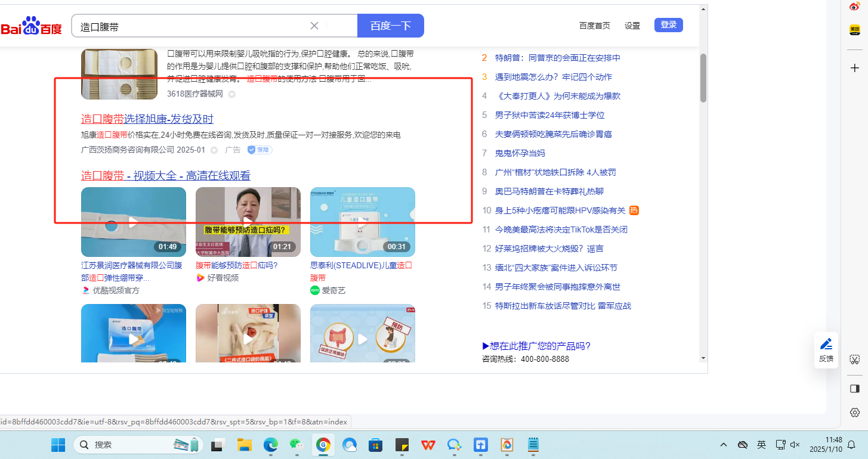This screenshot has height=459, width=868.
Task: Open hot search 好莱坞招牌被大火烧毁？谣言
Action: pos(549,249)
